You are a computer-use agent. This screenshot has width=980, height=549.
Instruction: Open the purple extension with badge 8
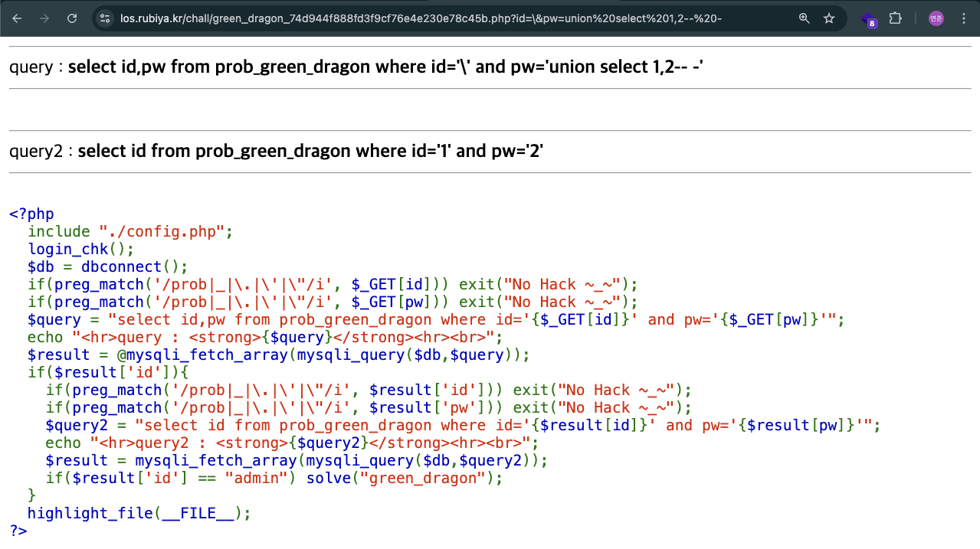(x=869, y=19)
